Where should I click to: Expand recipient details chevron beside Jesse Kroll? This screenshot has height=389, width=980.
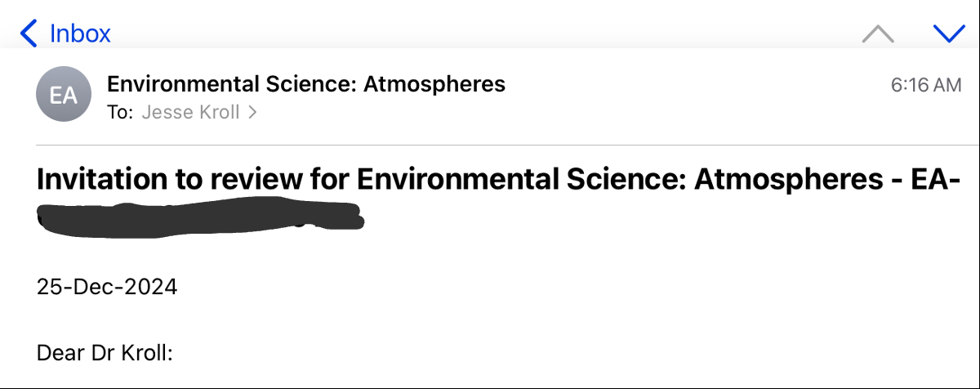tap(253, 113)
